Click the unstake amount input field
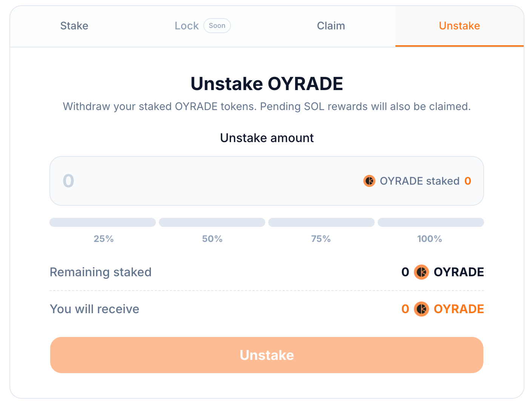Viewport: 532px width, 404px height. coord(170,181)
